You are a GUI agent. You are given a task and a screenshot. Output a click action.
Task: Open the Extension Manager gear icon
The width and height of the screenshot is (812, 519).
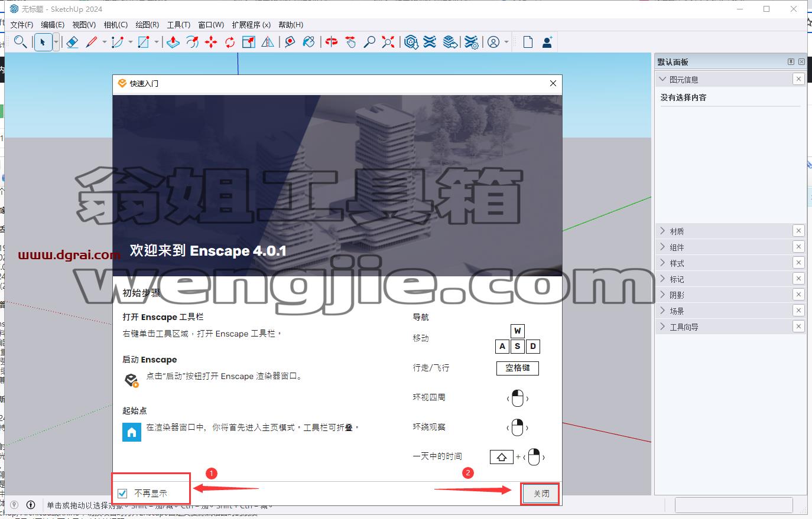click(x=471, y=42)
